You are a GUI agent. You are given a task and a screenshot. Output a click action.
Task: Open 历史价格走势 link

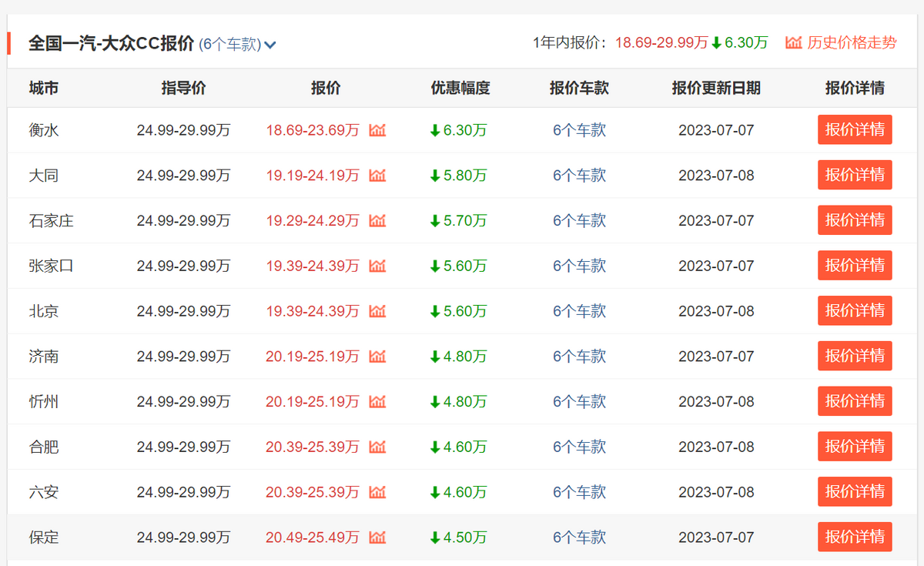841,42
